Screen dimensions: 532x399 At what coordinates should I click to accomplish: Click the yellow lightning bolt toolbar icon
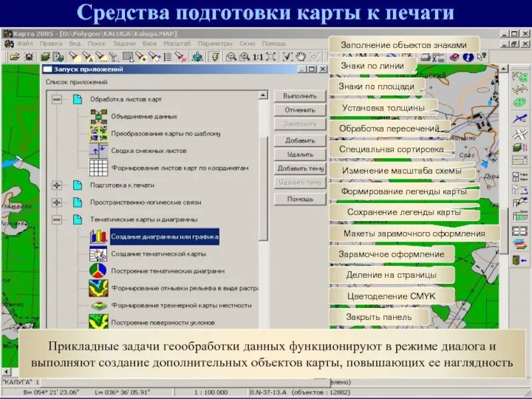click(x=215, y=57)
